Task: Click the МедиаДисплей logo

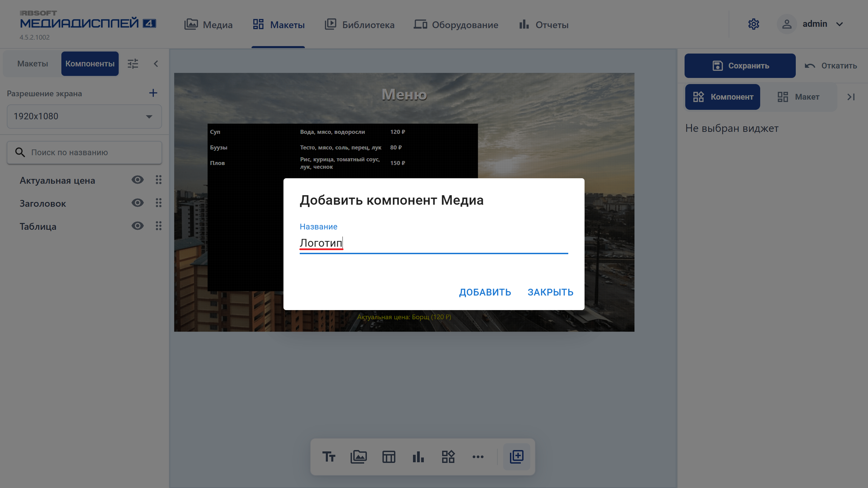Action: tap(88, 20)
